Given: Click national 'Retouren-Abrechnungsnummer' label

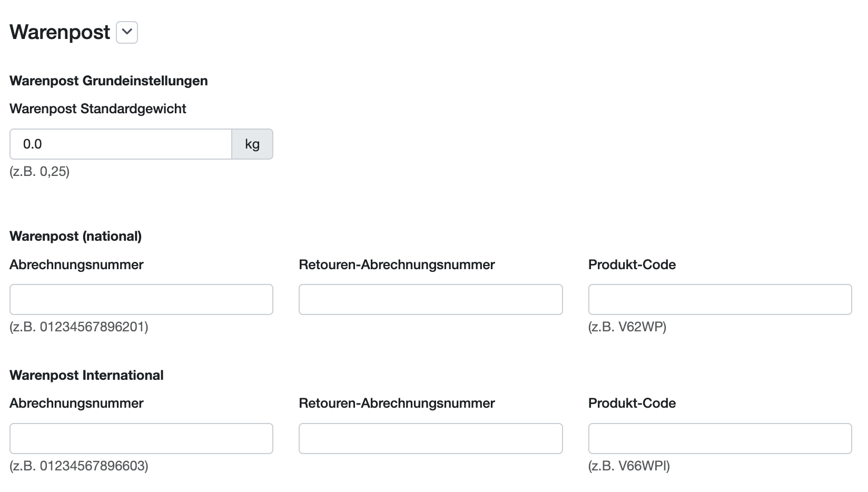Looking at the screenshot, I should pyautogui.click(x=397, y=264).
